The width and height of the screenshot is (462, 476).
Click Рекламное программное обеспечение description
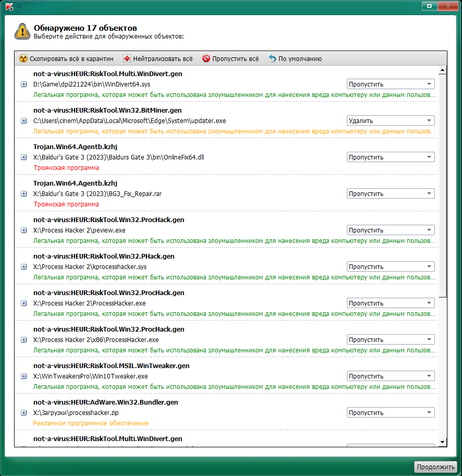tap(91, 423)
